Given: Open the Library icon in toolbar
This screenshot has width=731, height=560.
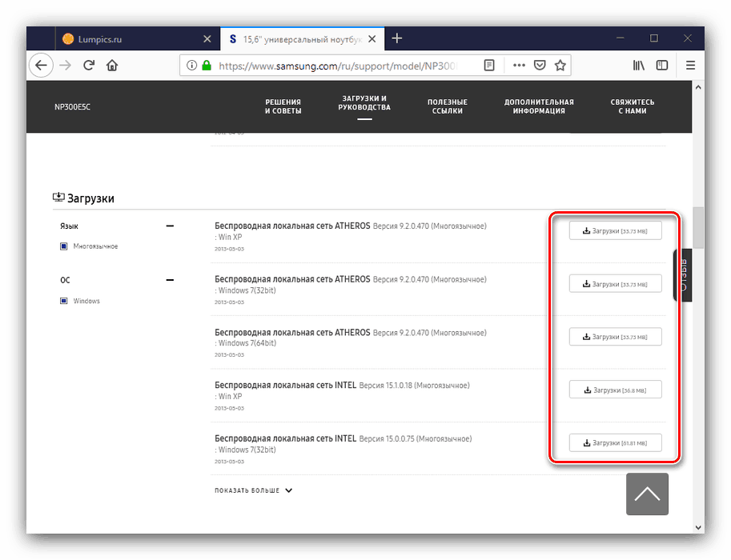Looking at the screenshot, I should tap(639, 66).
